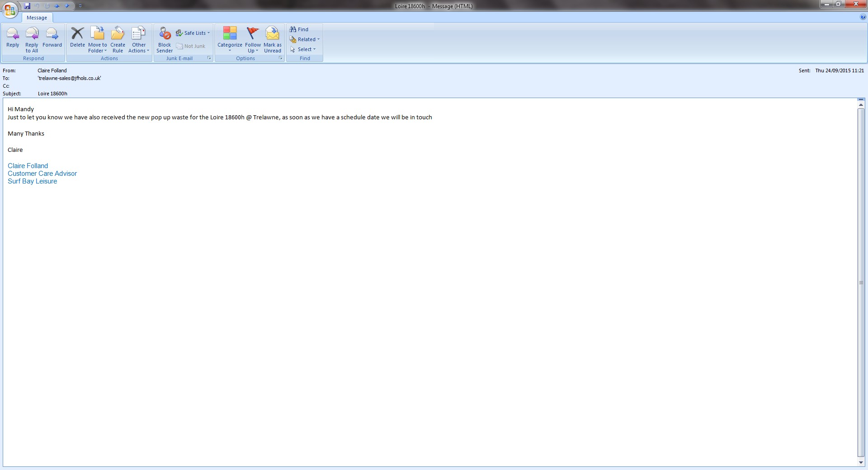This screenshot has height=470, width=868.
Task: Click the Not Junk button
Action: click(191, 46)
